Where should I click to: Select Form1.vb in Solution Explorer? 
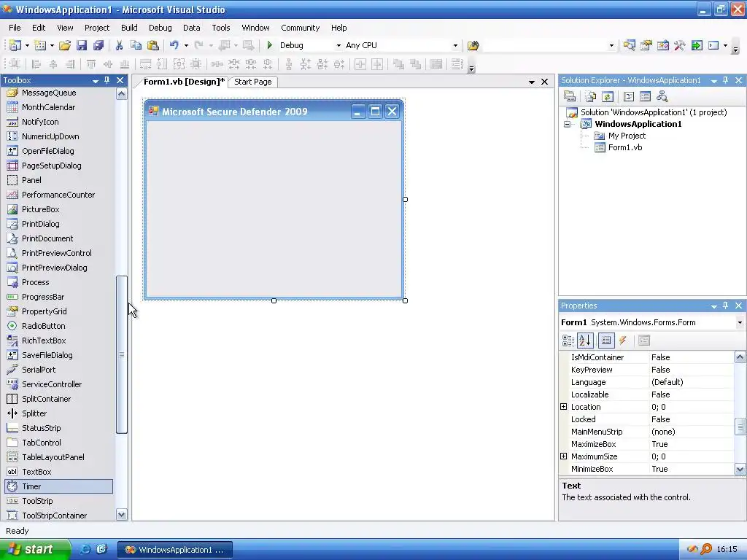tap(625, 147)
